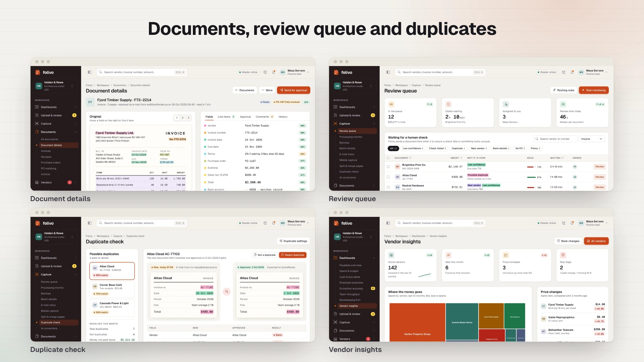This screenshot has width=644, height=362.
Task: Click Active vendors card icon in Vendor insights
Action: click(391, 255)
